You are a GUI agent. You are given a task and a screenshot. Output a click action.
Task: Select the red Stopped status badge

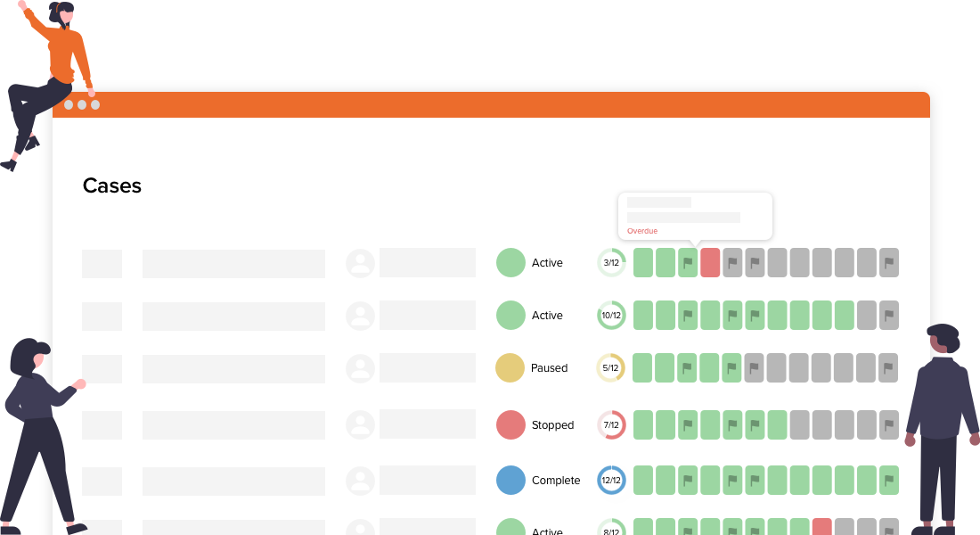[x=509, y=425]
